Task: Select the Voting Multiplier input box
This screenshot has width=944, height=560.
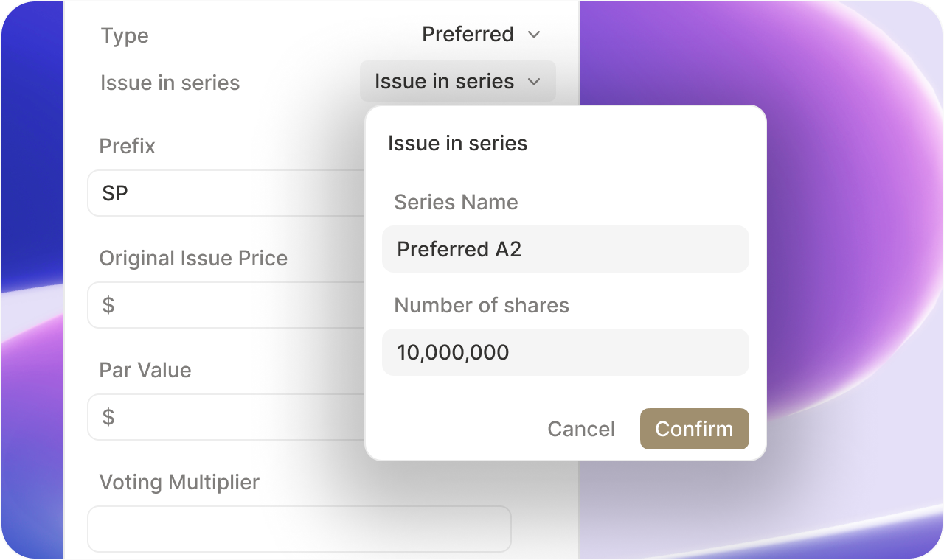Action: (x=299, y=529)
